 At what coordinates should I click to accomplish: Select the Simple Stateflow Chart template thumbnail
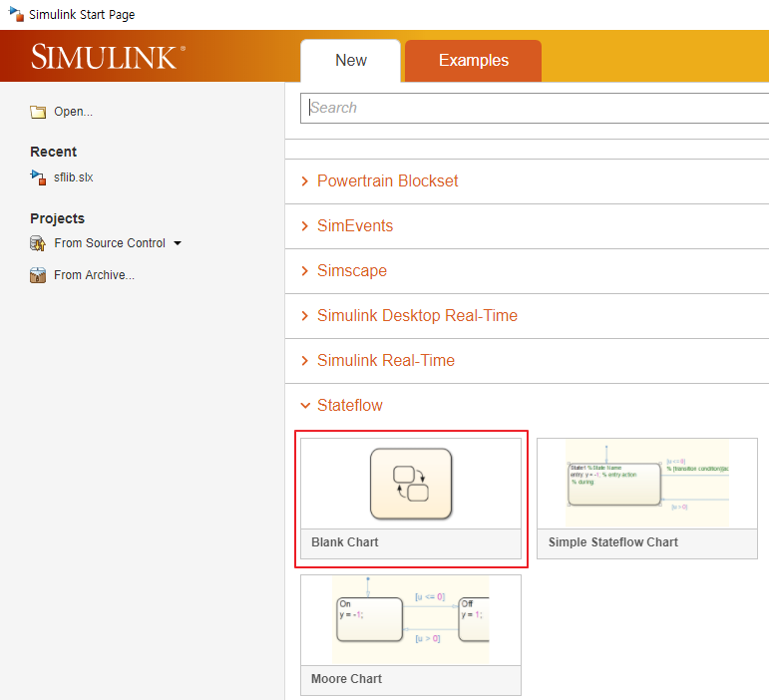[x=647, y=484]
